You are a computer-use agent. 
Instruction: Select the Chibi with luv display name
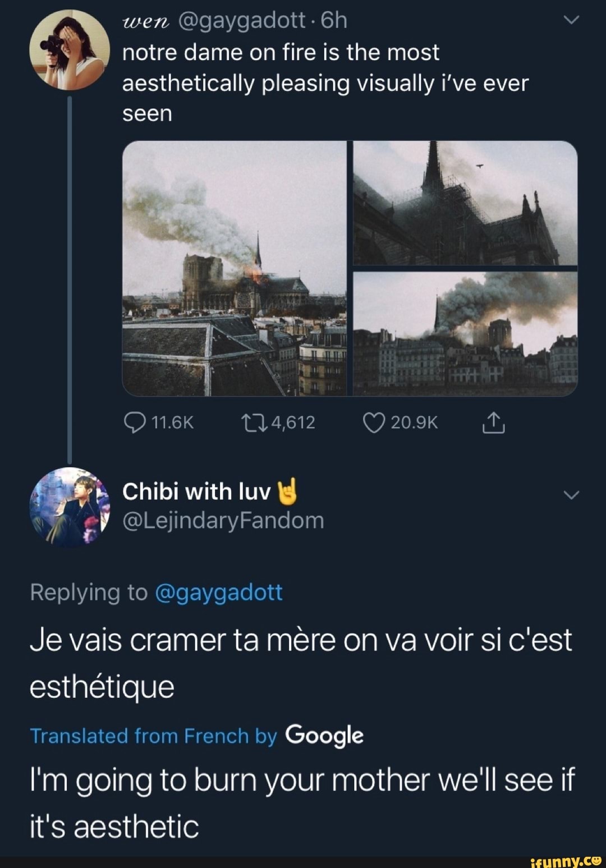(196, 492)
